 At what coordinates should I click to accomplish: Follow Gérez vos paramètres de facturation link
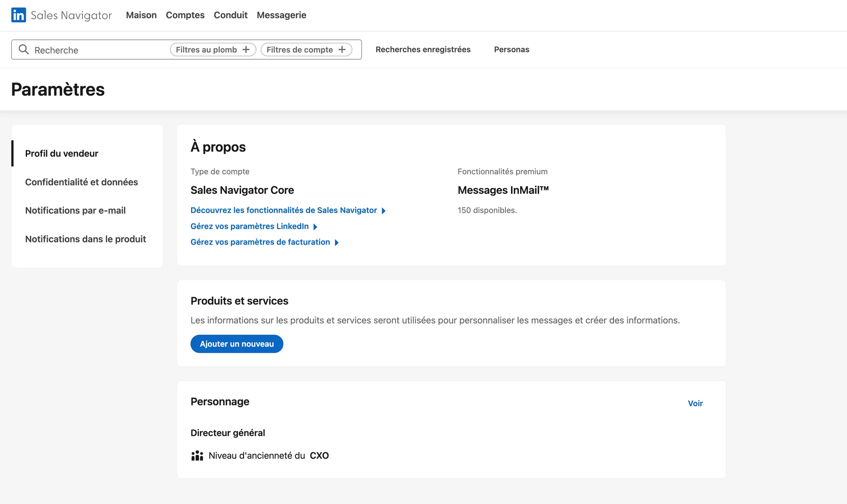click(260, 242)
